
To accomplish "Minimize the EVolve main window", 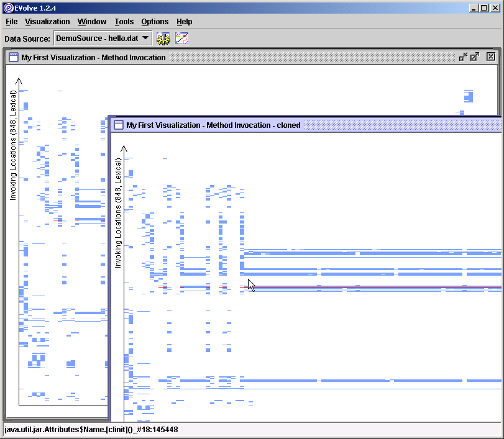I will (473, 8).
